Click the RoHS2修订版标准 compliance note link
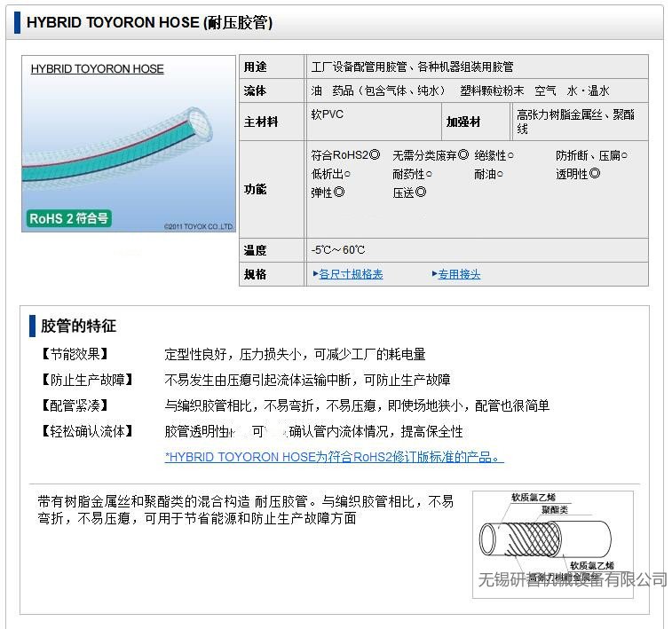The image size is (672, 629). (x=335, y=457)
